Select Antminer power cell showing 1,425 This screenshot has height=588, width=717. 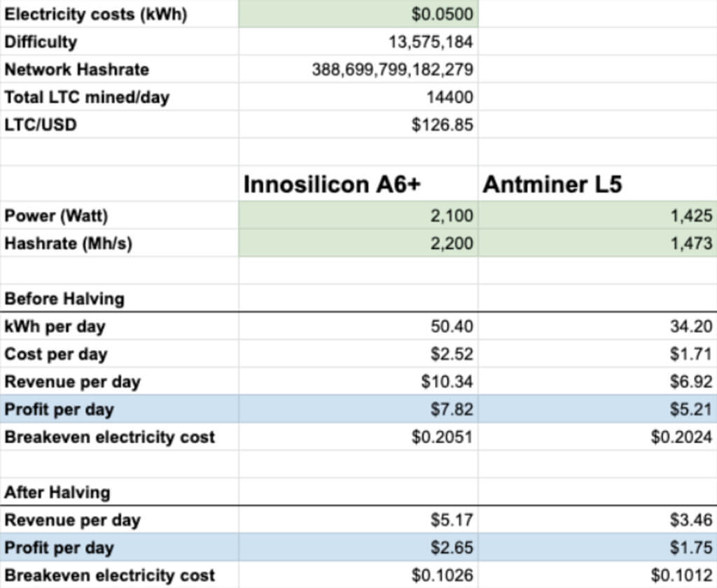coord(597,216)
